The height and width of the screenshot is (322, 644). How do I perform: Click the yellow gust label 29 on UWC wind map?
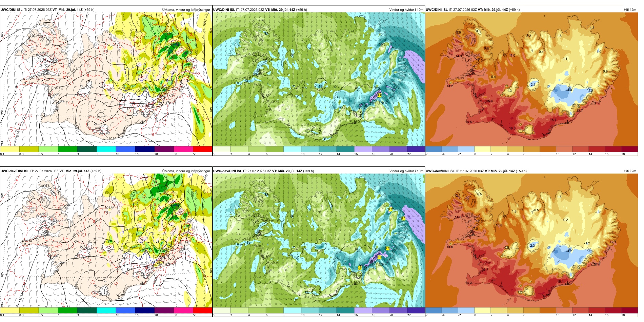click(x=379, y=95)
